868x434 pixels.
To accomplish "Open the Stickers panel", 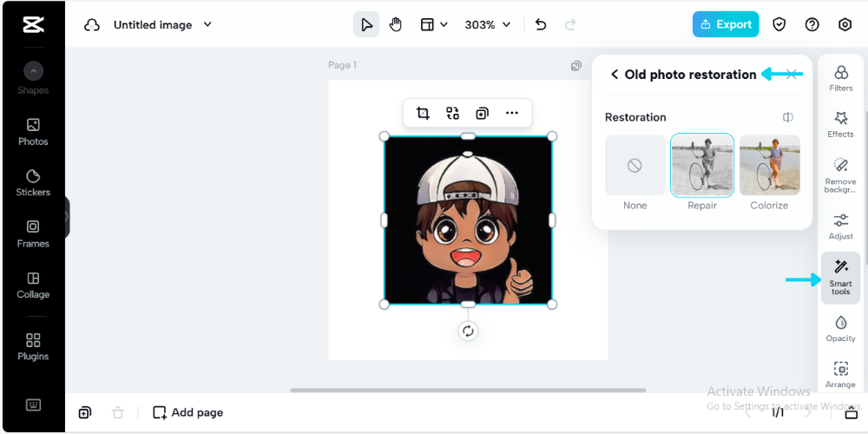I will tap(33, 182).
